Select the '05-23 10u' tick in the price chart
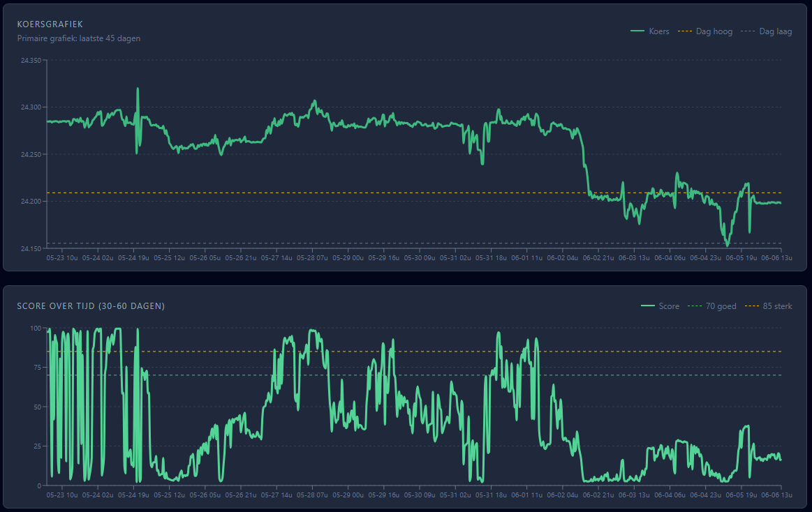 [62, 257]
